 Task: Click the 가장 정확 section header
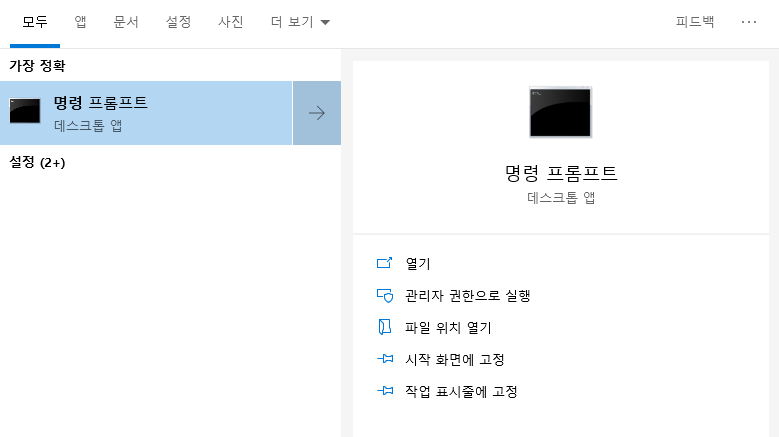coord(37,66)
